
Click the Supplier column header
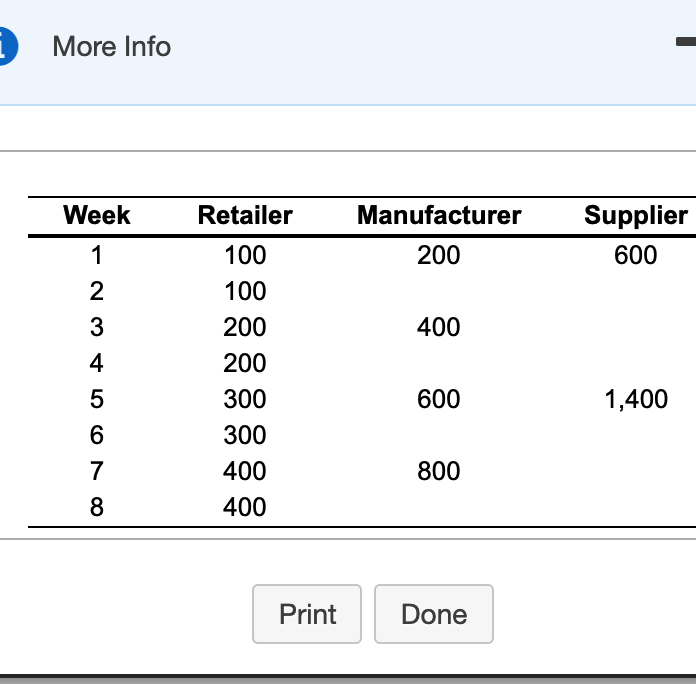636,215
